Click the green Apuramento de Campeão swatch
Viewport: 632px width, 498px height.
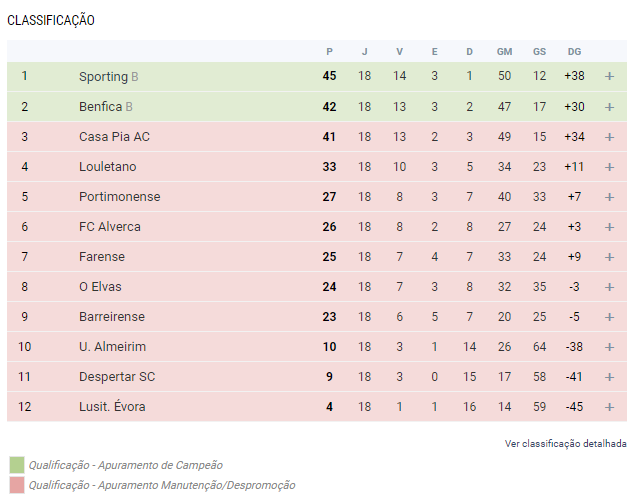[16, 465]
